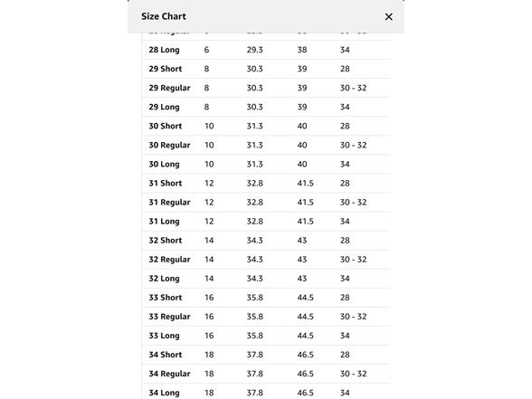Select the 34 Short row label
The height and width of the screenshot is (399, 532).
[x=166, y=355]
